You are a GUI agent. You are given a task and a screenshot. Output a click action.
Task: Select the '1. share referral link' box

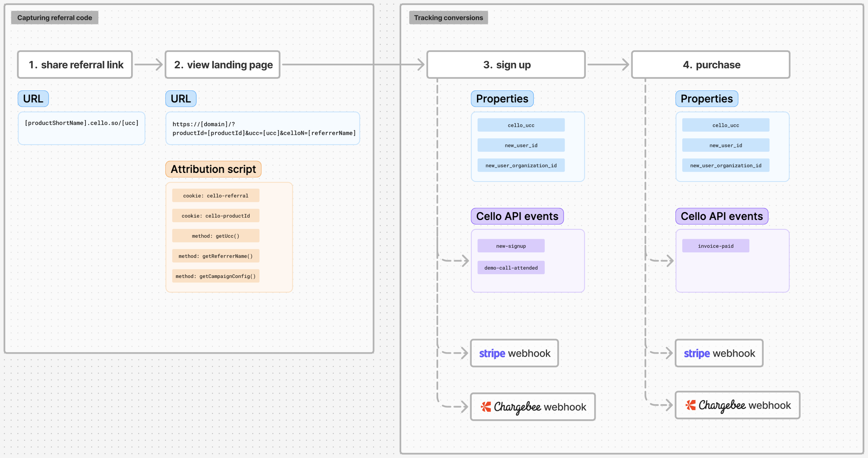click(75, 65)
